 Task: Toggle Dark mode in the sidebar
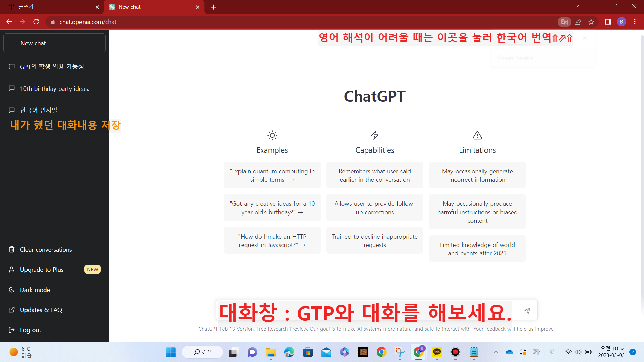35,290
